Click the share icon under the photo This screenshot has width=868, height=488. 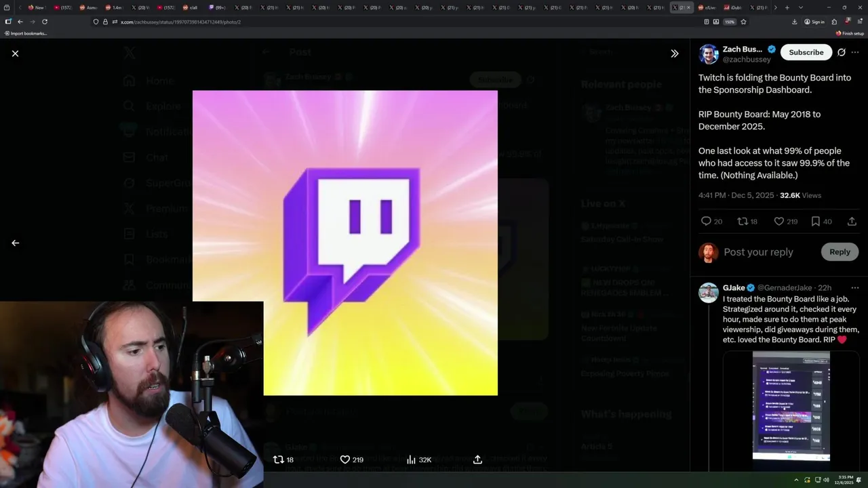(477, 460)
